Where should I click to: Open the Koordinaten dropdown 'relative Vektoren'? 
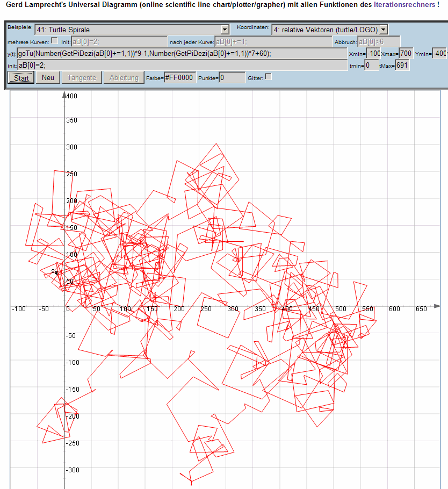click(x=330, y=30)
